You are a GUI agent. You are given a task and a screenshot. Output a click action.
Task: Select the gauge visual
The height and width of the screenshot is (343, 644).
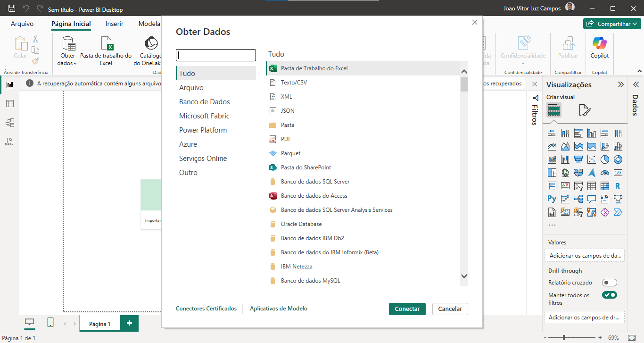(x=605, y=173)
